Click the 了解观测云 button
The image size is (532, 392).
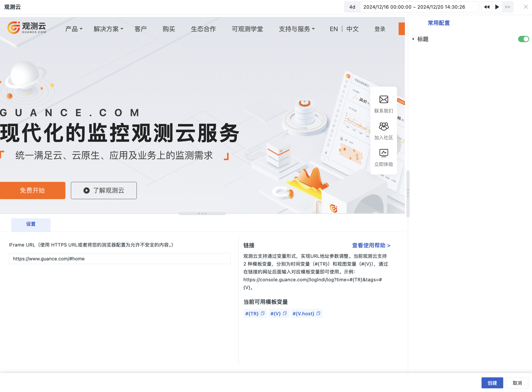(104, 191)
